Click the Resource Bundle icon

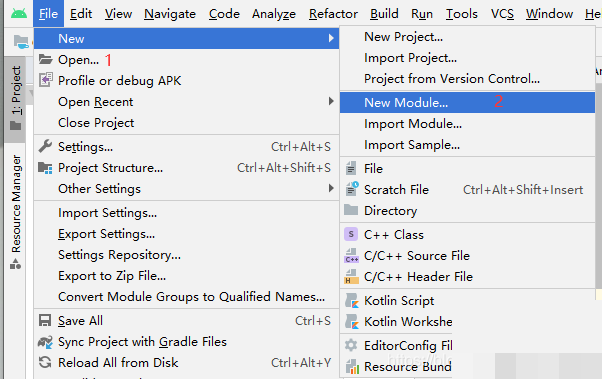[x=352, y=366]
